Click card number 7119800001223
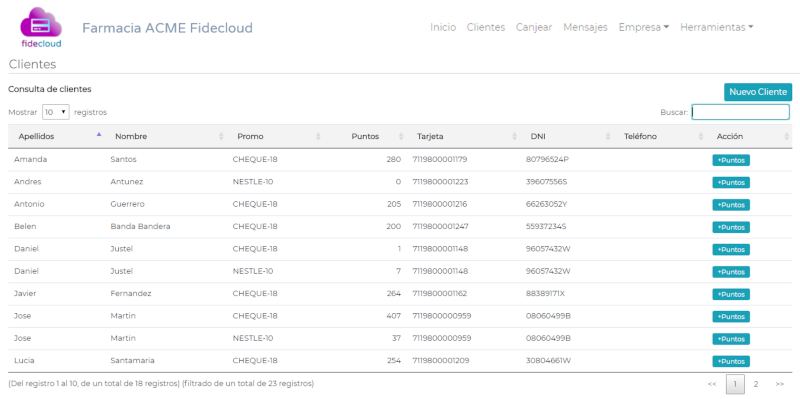The height and width of the screenshot is (399, 800). click(x=440, y=182)
